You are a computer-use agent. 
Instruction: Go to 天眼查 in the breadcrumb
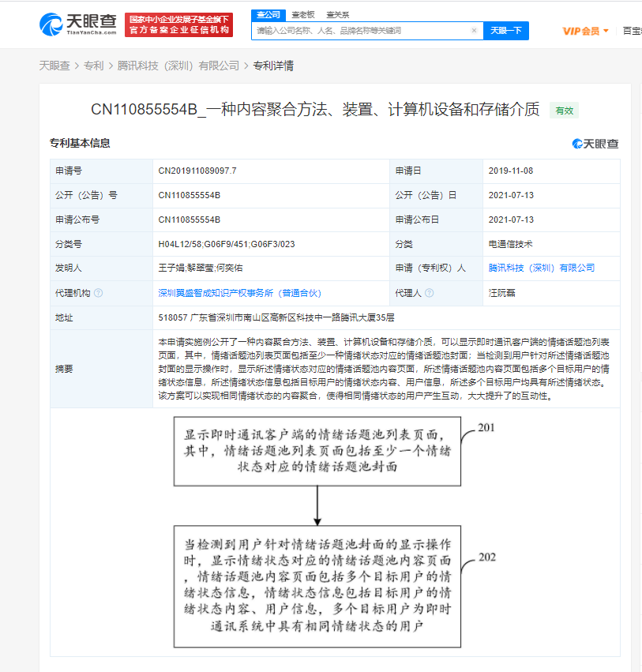pos(54,66)
